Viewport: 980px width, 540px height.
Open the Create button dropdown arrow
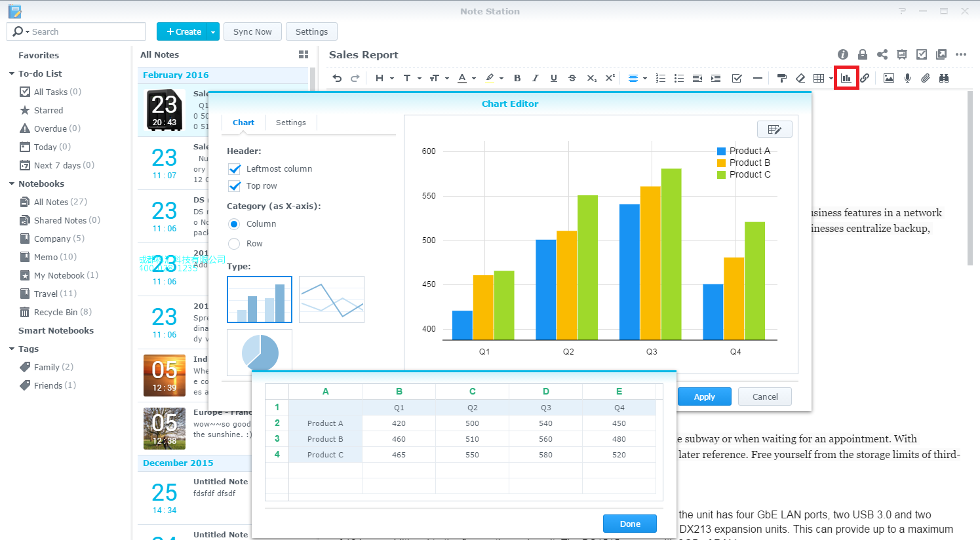pos(213,31)
